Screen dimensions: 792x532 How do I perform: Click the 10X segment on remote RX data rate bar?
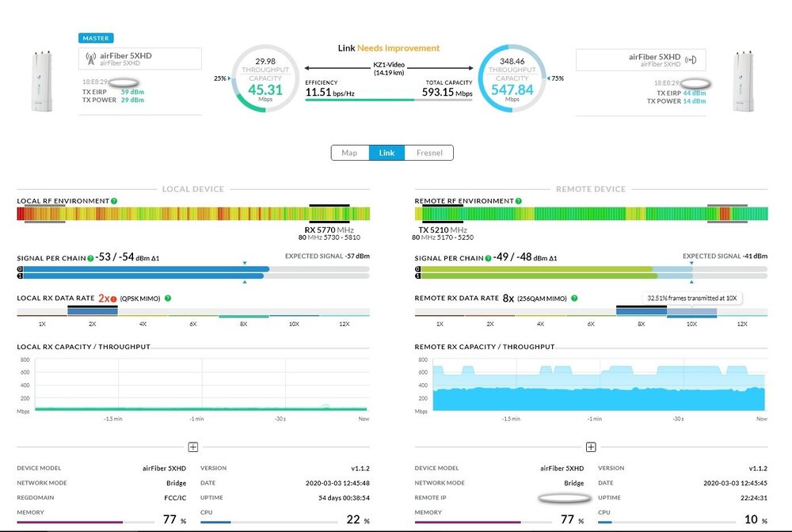[691, 313]
